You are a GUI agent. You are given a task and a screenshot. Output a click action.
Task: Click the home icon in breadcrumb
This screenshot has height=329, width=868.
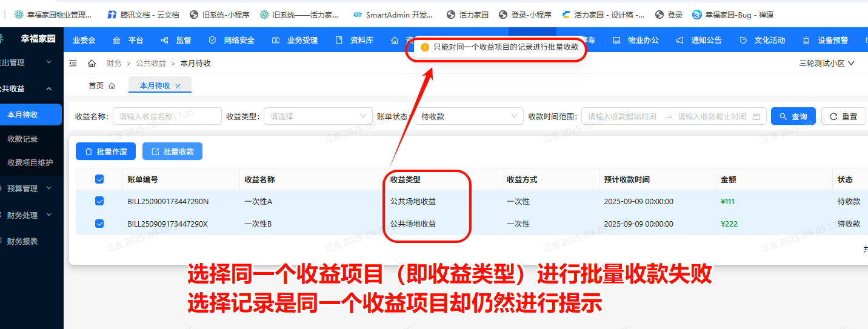pyautogui.click(x=92, y=63)
